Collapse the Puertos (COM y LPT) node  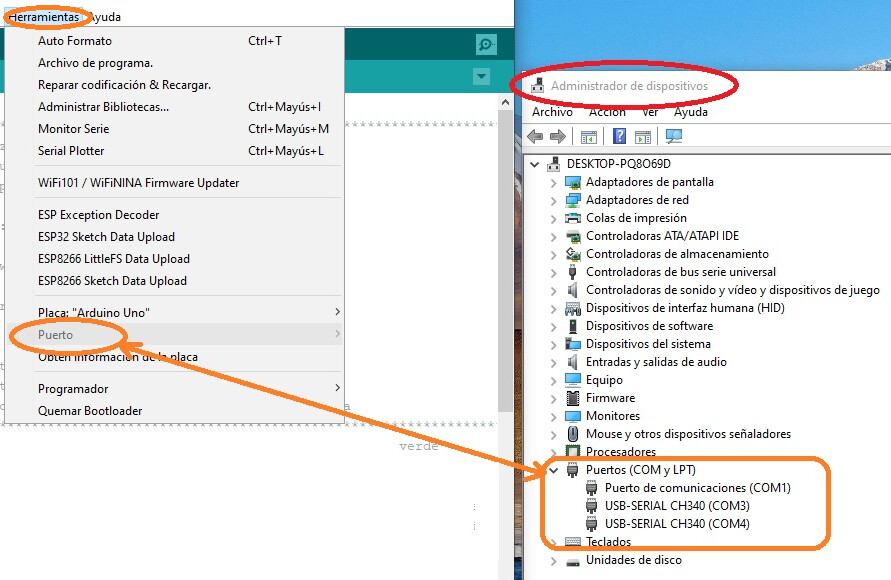553,469
